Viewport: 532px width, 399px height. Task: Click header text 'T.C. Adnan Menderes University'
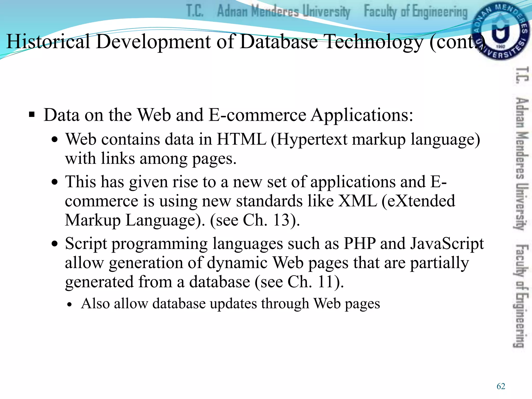(x=268, y=12)
